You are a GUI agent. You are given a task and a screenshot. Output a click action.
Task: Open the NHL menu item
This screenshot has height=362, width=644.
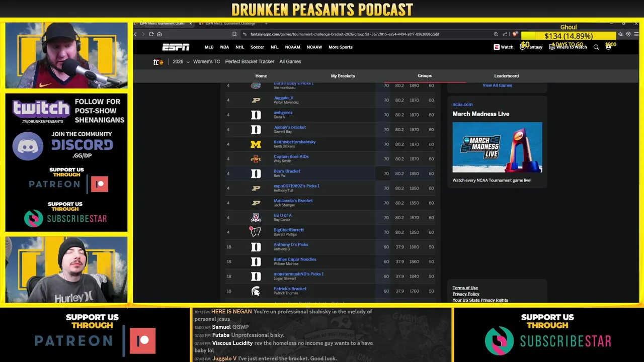[239, 47]
